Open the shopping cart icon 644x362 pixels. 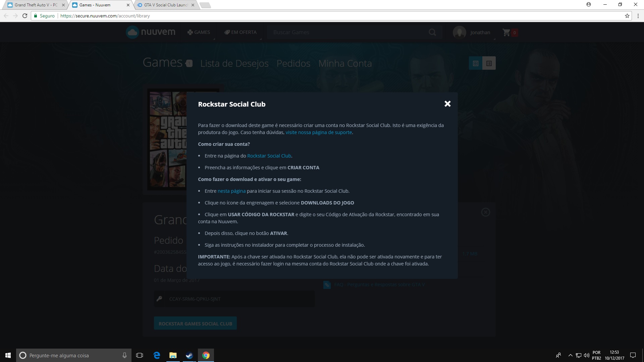(506, 33)
